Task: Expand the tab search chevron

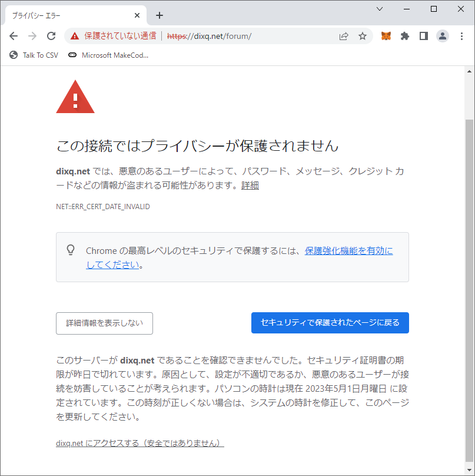Action: click(x=380, y=9)
